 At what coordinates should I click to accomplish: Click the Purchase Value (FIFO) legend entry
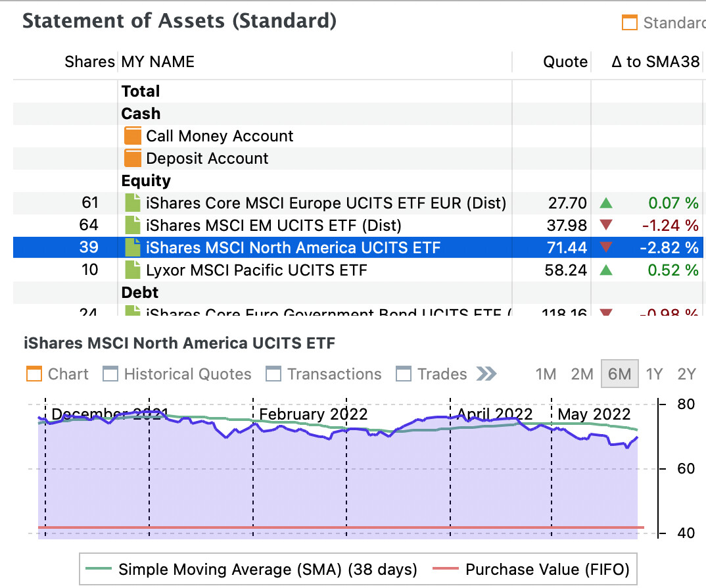pyautogui.click(x=531, y=569)
